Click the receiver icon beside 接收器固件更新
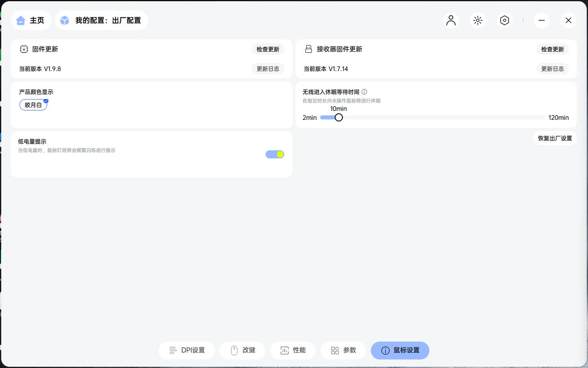 tap(309, 49)
